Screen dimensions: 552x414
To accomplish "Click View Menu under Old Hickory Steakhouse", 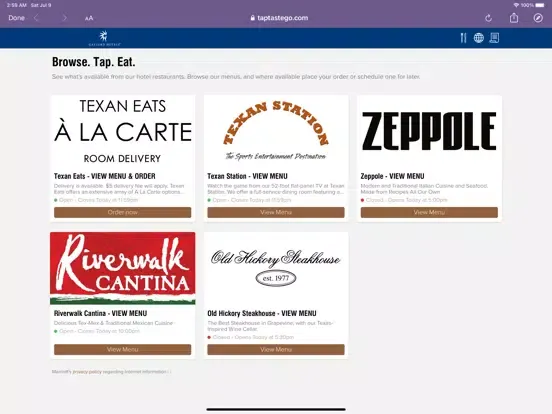I will [x=276, y=350].
